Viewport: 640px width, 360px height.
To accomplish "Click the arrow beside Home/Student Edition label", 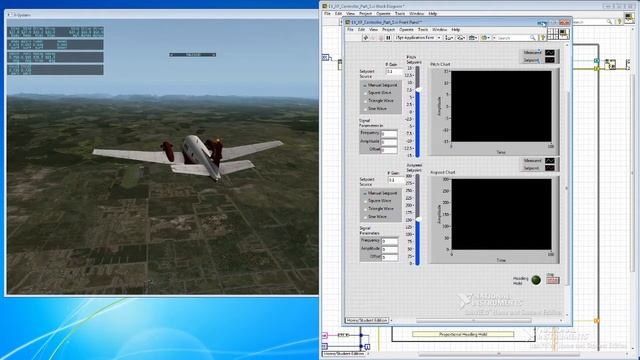I will [x=391, y=320].
